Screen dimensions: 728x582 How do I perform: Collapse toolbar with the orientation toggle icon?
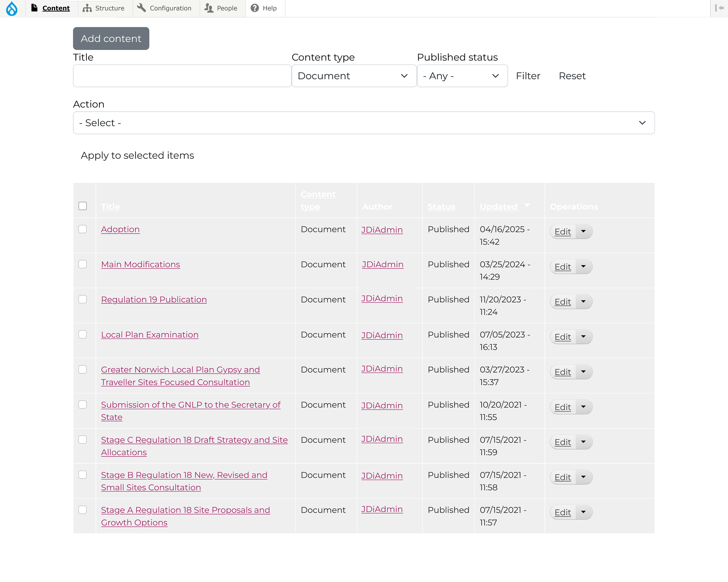pos(719,8)
